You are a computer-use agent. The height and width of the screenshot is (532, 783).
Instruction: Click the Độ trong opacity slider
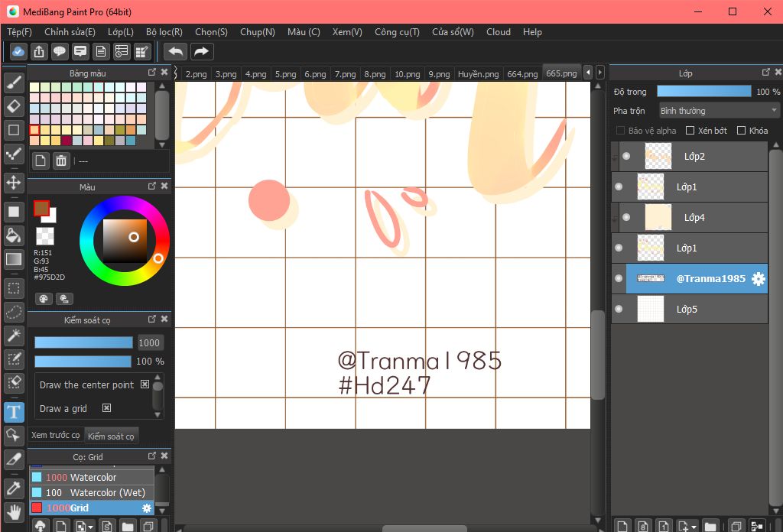point(704,91)
